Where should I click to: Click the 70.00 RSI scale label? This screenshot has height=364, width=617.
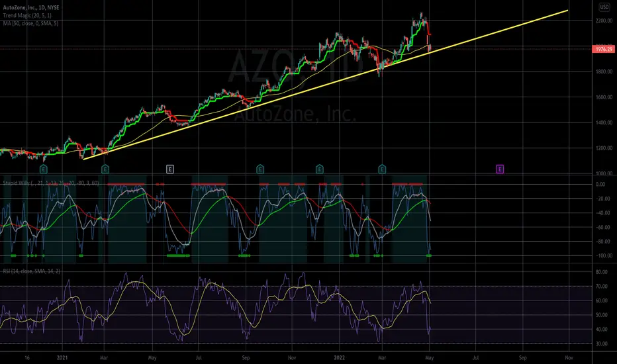point(601,287)
